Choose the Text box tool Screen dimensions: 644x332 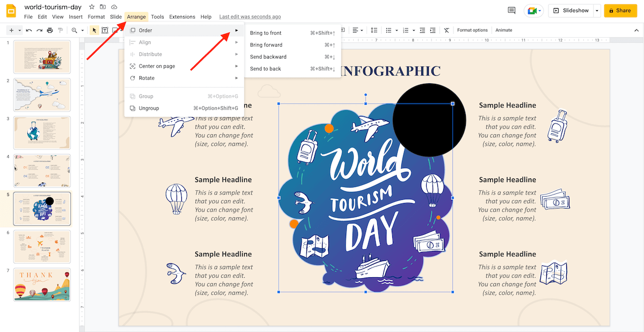coord(105,31)
